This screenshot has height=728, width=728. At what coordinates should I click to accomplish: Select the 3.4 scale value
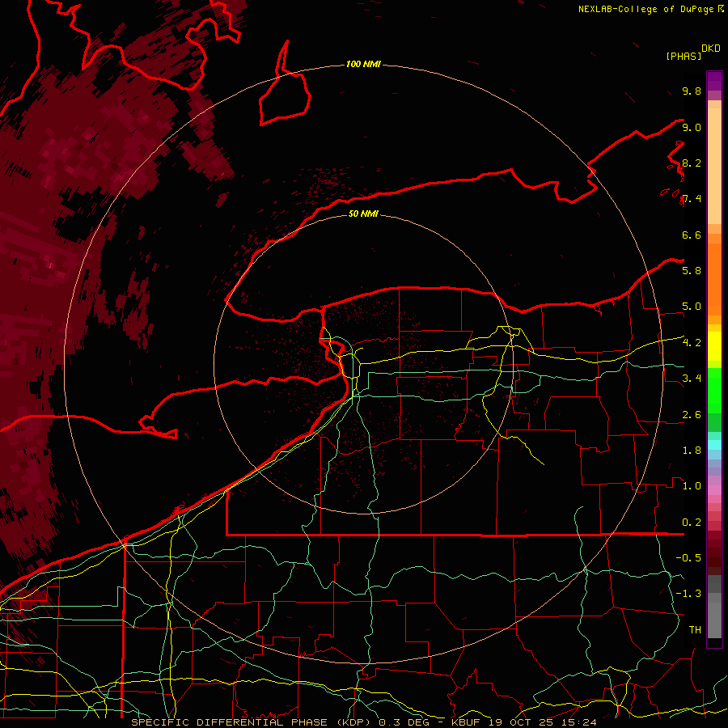coord(692,378)
